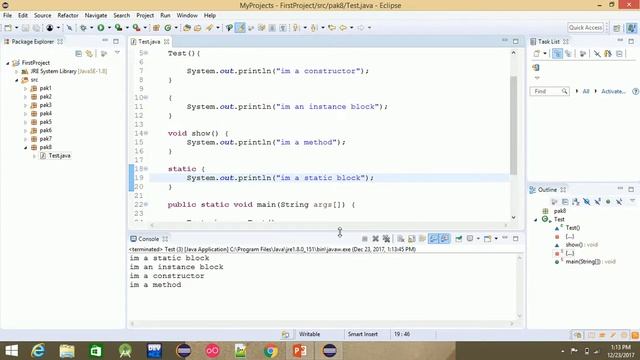Image resolution: width=640 pixels, height=360 pixels.
Task: Select the Test.java editor tab
Action: click(149, 42)
